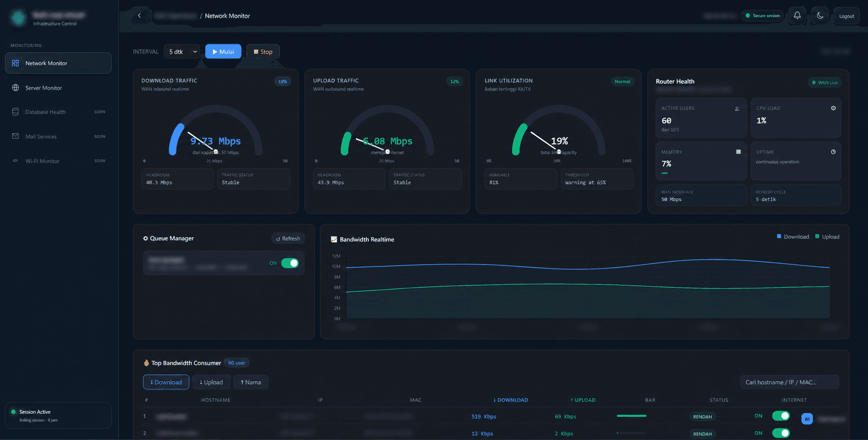The width and height of the screenshot is (868, 440).
Task: Sort consumers by Upload tab
Action: click(211, 382)
